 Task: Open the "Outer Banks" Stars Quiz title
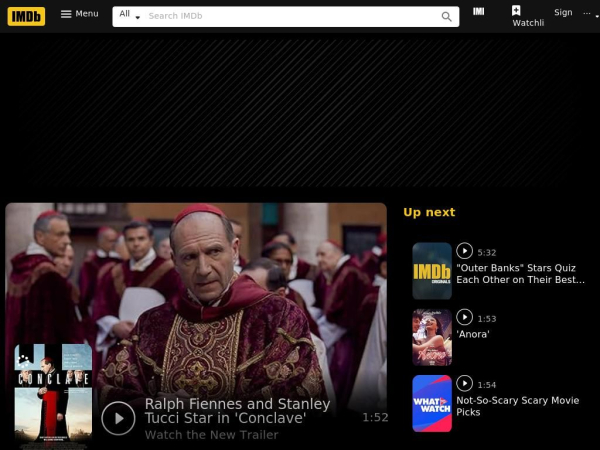coord(520,274)
